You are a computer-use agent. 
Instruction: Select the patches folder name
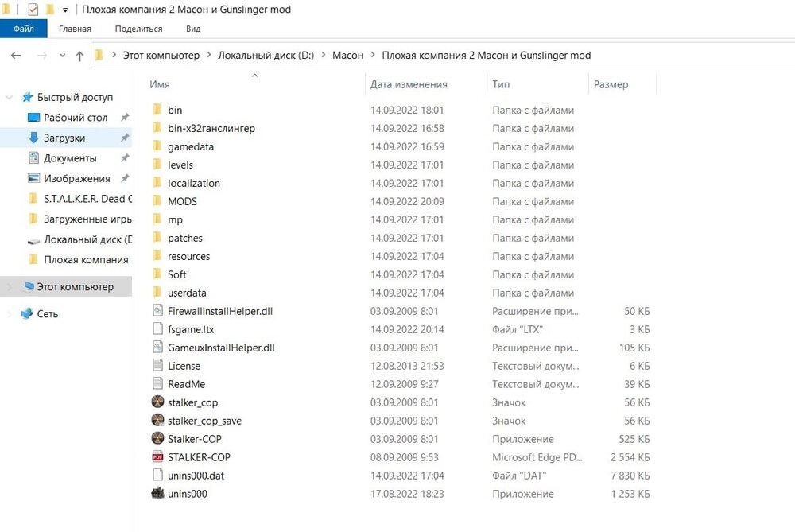185,238
